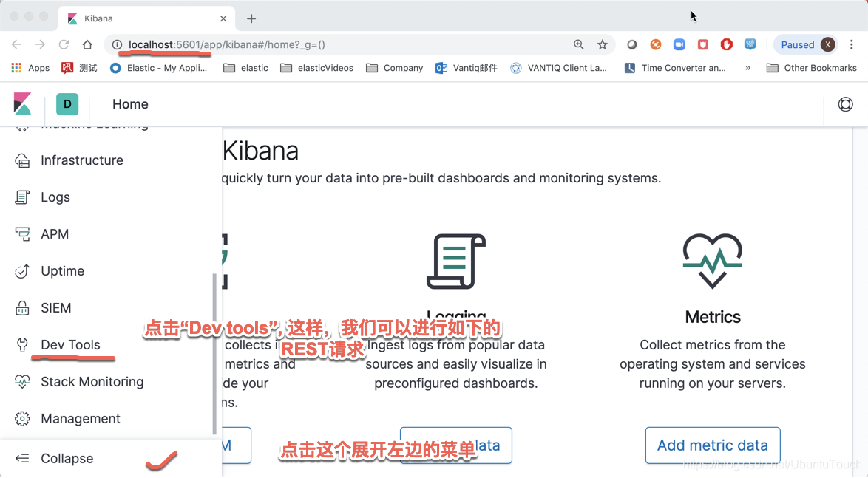
Task: Click the Management gear icon
Action: pos(22,419)
